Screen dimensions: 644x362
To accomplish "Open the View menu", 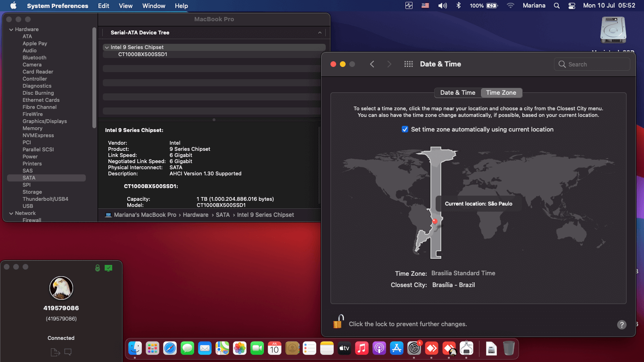I will 125,6.
